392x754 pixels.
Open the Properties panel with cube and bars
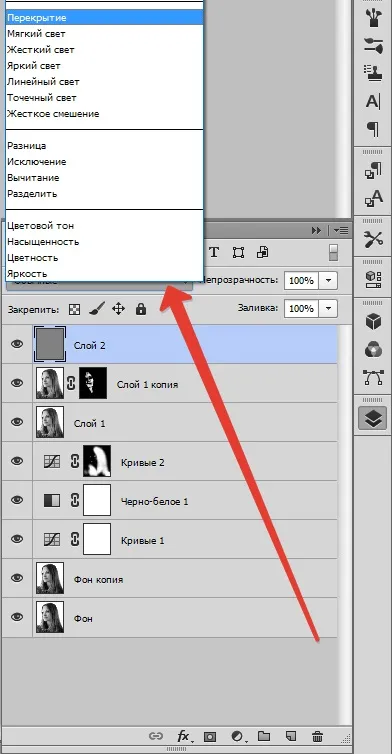coord(373,280)
